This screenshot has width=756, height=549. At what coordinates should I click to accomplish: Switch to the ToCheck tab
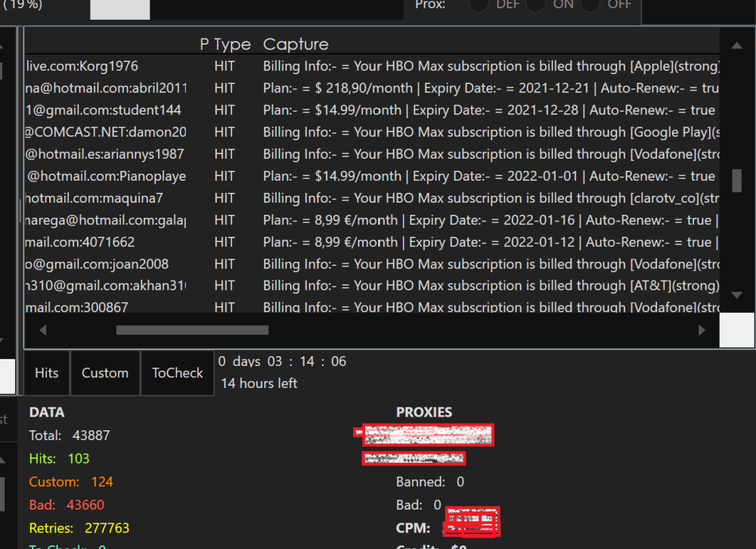[178, 373]
